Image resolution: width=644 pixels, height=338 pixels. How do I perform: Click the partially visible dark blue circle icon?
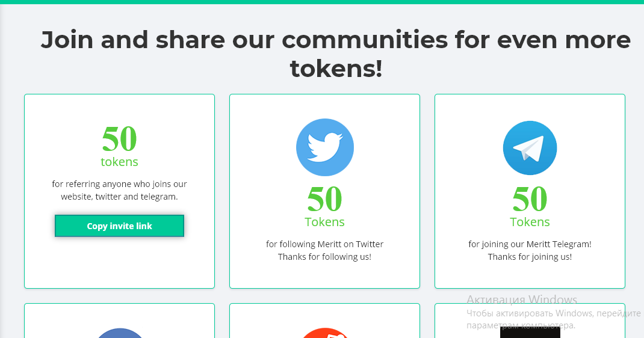tap(120, 333)
